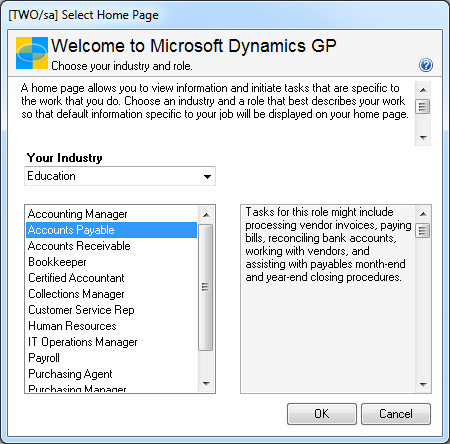Pick Customer Service Rep role

pos(112,310)
